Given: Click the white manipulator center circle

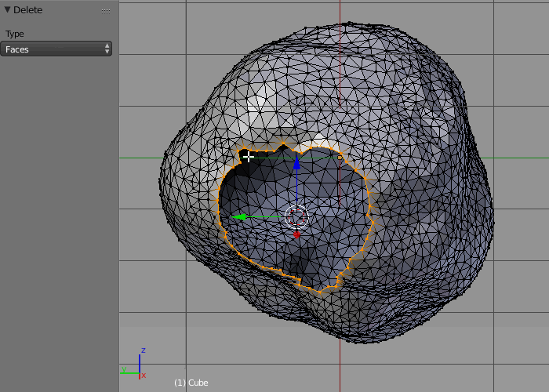Looking at the screenshot, I should 296,217.
